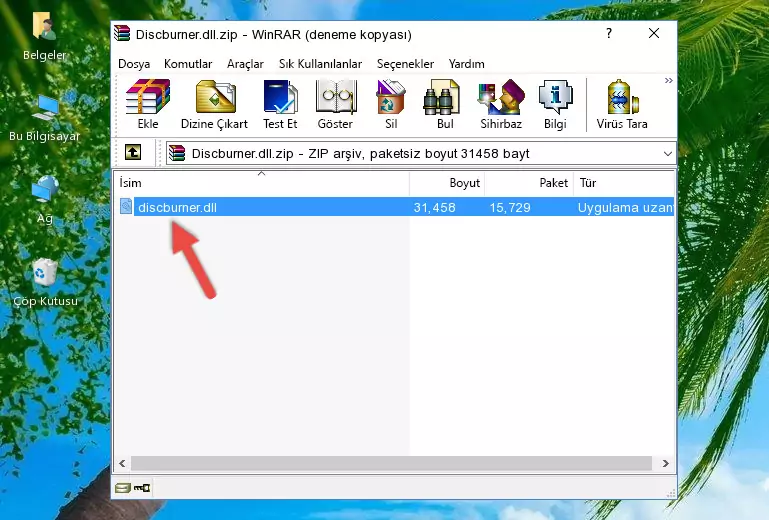Open the Göster view tool
The width and height of the screenshot is (769, 520).
pos(335,104)
